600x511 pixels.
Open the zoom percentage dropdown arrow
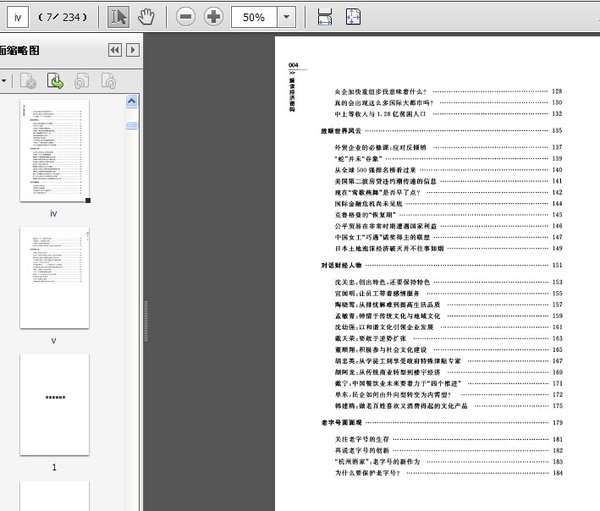286,17
